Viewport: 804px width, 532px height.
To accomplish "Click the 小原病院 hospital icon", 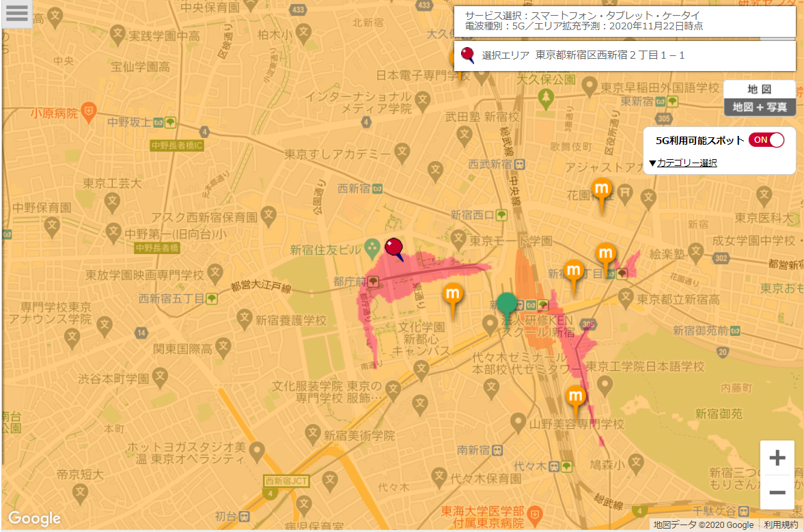I will point(89,113).
